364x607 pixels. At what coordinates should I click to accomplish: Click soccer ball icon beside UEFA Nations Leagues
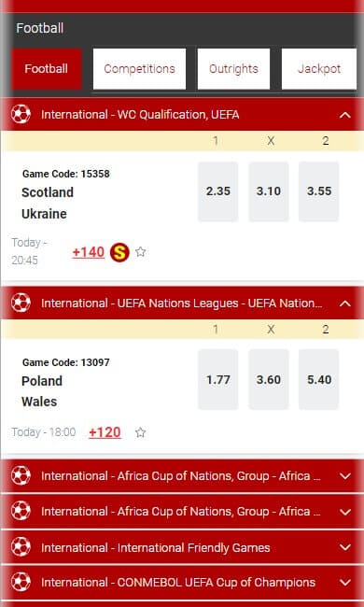[21, 303]
